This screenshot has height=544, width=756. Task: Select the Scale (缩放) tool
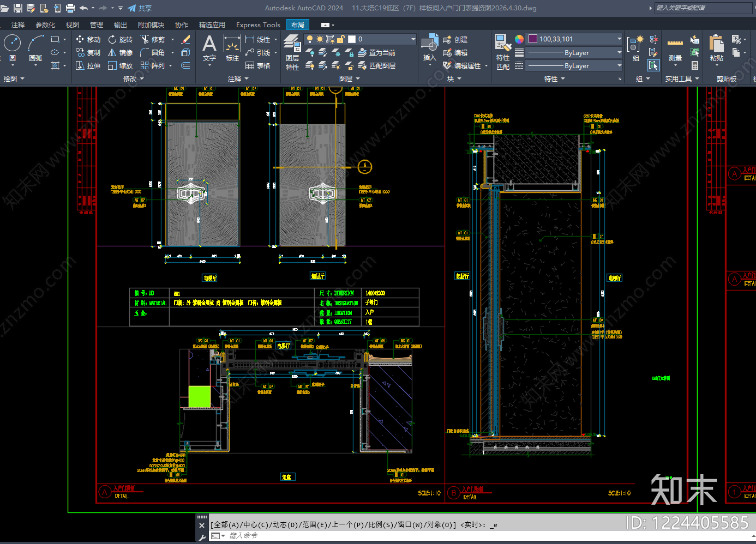(120, 65)
